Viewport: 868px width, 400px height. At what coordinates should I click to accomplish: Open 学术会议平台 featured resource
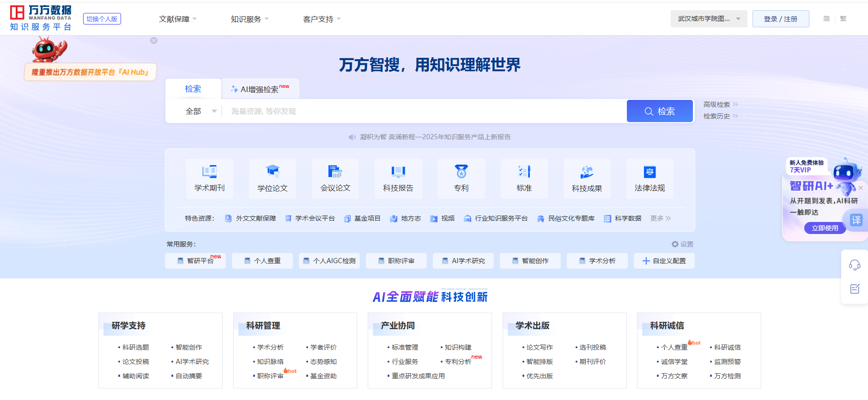[310, 218]
